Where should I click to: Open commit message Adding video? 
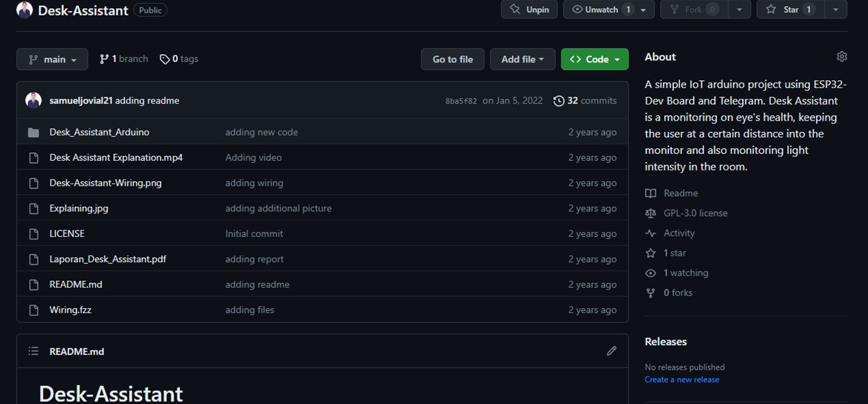(253, 158)
